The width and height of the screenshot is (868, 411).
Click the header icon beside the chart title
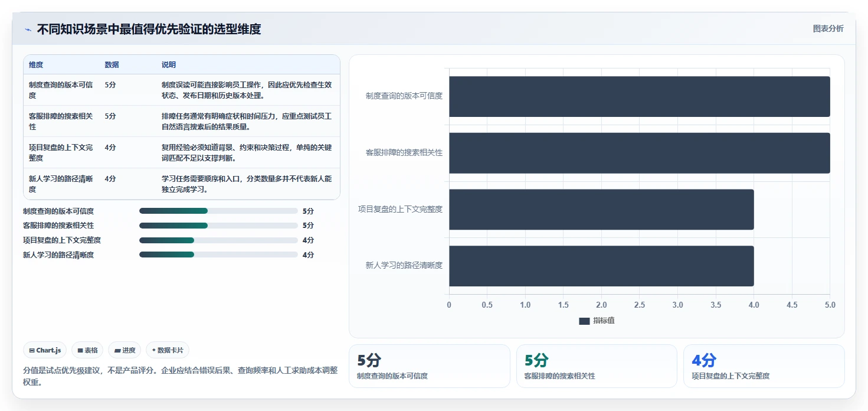28,29
